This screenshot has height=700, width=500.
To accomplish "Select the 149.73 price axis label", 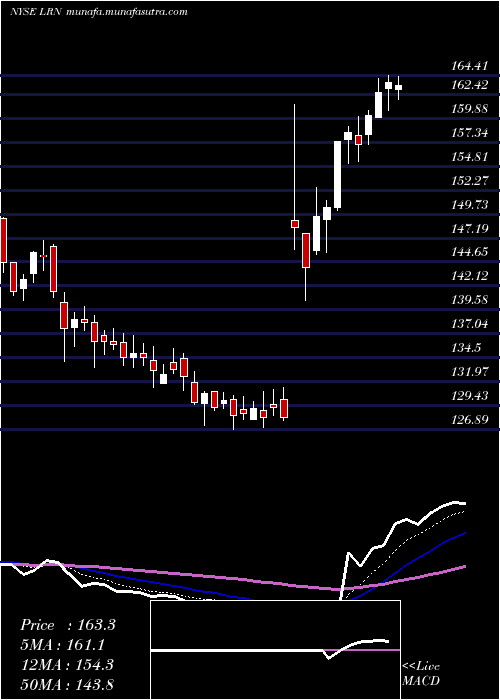I will pyautogui.click(x=470, y=204).
